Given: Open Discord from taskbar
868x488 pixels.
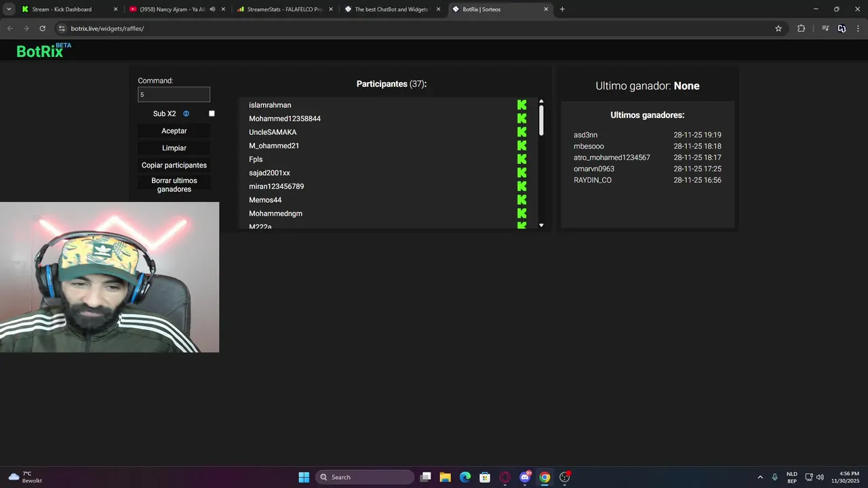Looking at the screenshot, I should pyautogui.click(x=525, y=477).
